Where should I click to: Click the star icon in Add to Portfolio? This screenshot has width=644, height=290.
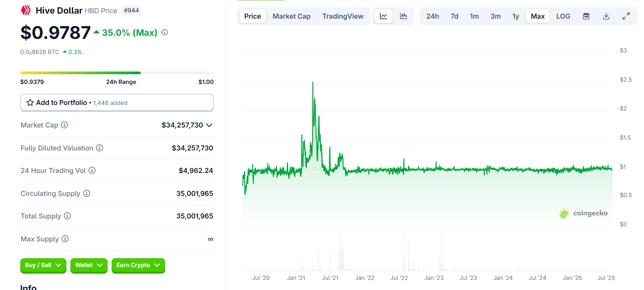(30, 103)
